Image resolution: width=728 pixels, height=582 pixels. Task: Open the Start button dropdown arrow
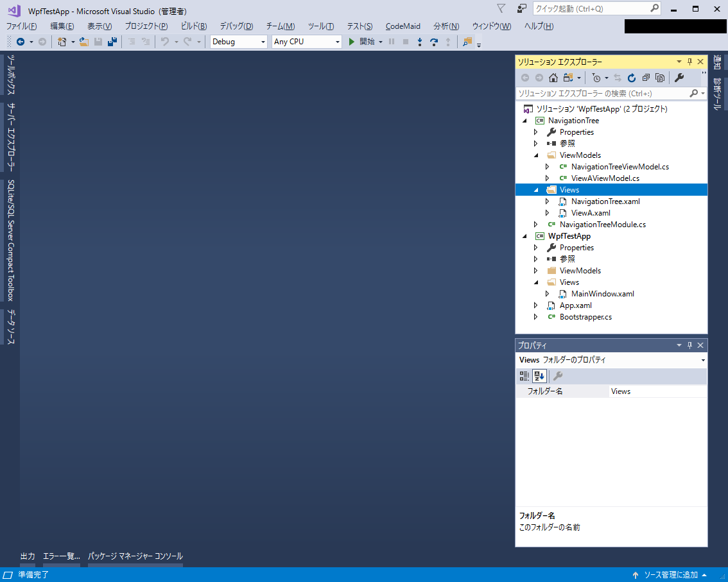381,42
